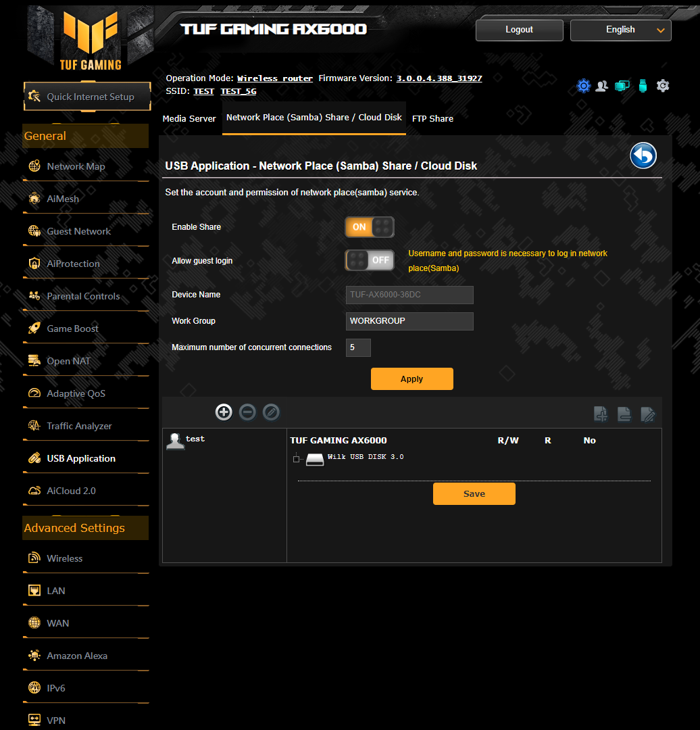
Task: Click the R permission column header
Action: (548, 441)
